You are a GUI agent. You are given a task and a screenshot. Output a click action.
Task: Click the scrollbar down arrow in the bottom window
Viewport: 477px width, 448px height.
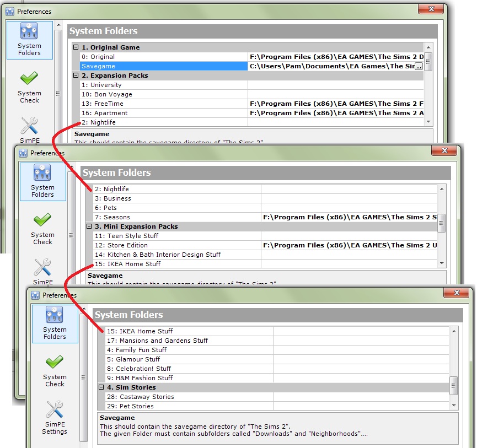coord(454,407)
